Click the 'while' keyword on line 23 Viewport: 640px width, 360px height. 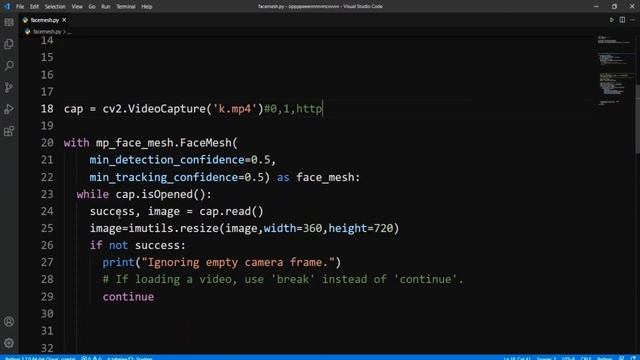(93, 194)
